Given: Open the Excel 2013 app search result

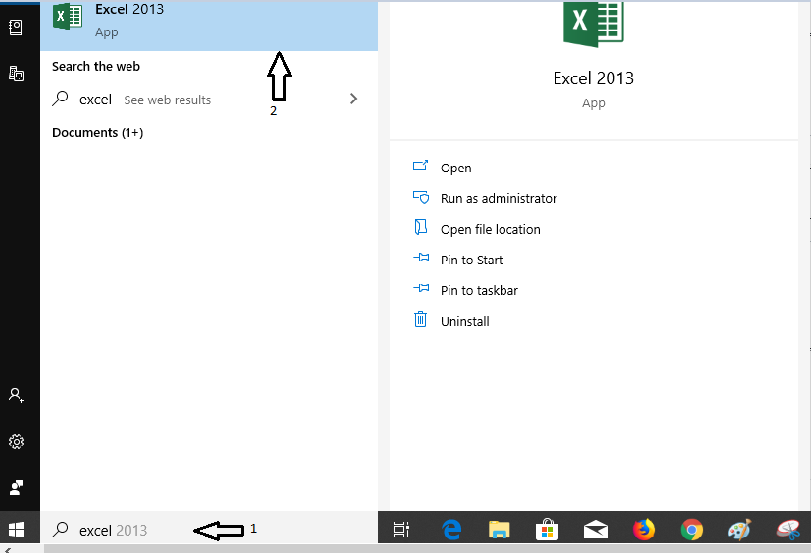Looking at the screenshot, I should (x=209, y=25).
